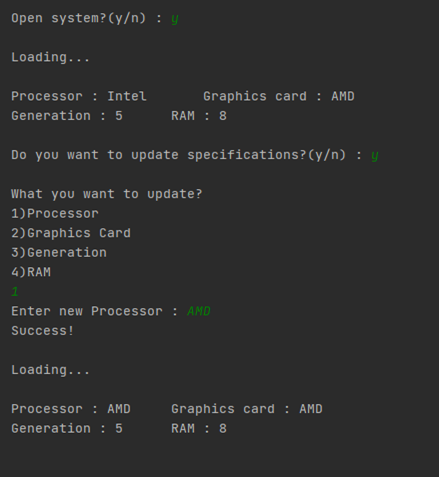Click the '1)Processor' option line
Screen dimensions: 439x477
tap(55, 214)
